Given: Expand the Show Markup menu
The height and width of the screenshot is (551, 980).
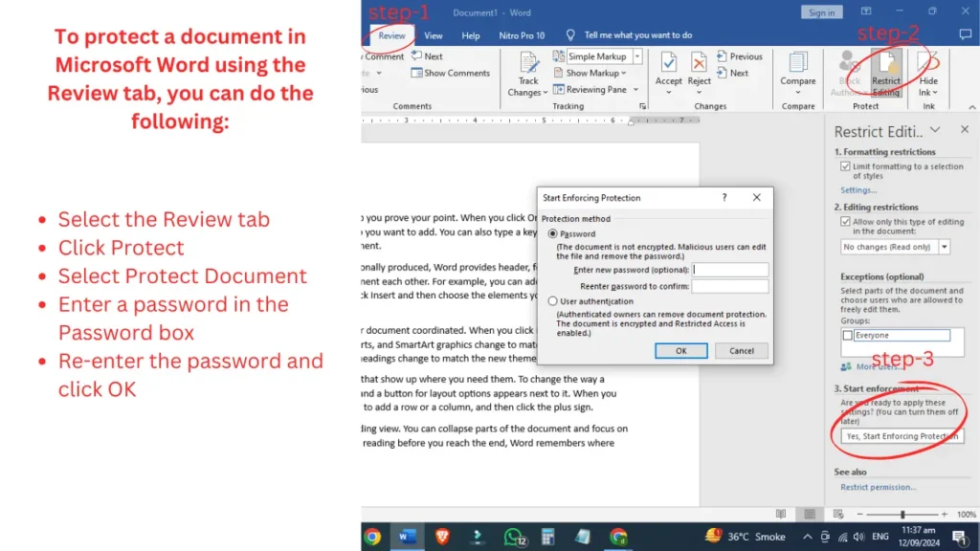Looking at the screenshot, I should [595, 74].
